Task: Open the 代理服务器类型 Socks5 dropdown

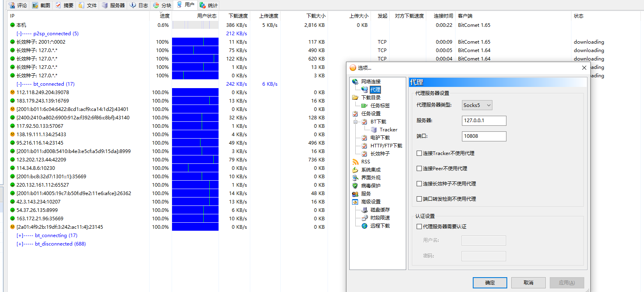Action: coord(477,105)
